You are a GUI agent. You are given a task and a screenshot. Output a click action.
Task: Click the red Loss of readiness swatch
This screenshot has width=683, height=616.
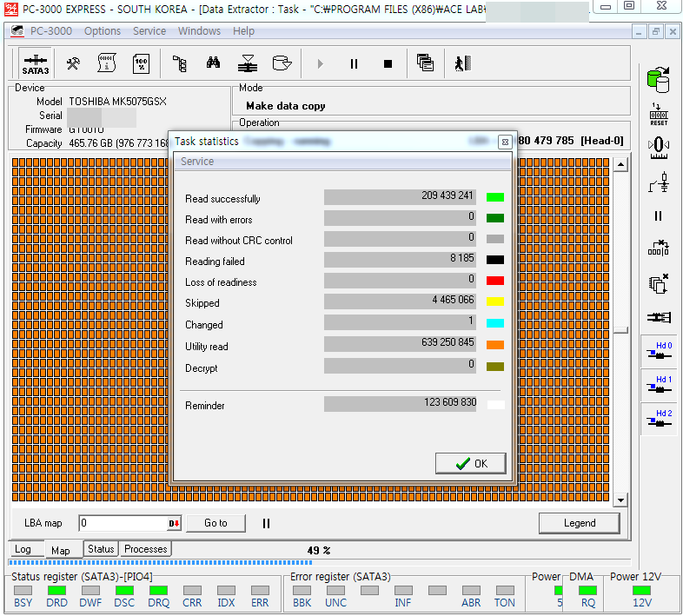point(495,281)
